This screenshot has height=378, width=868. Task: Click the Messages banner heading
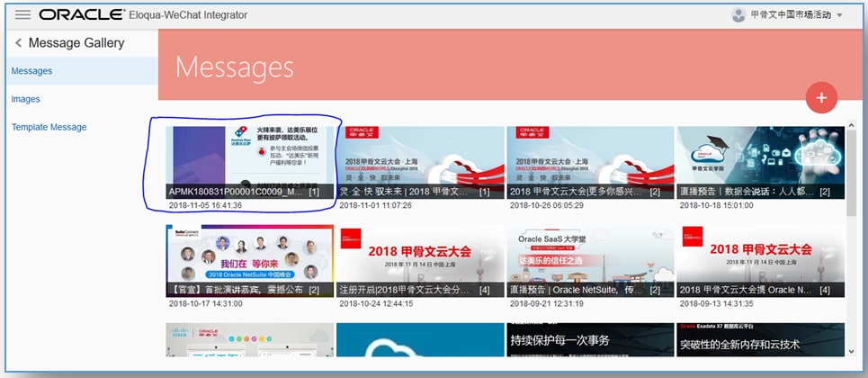click(235, 67)
